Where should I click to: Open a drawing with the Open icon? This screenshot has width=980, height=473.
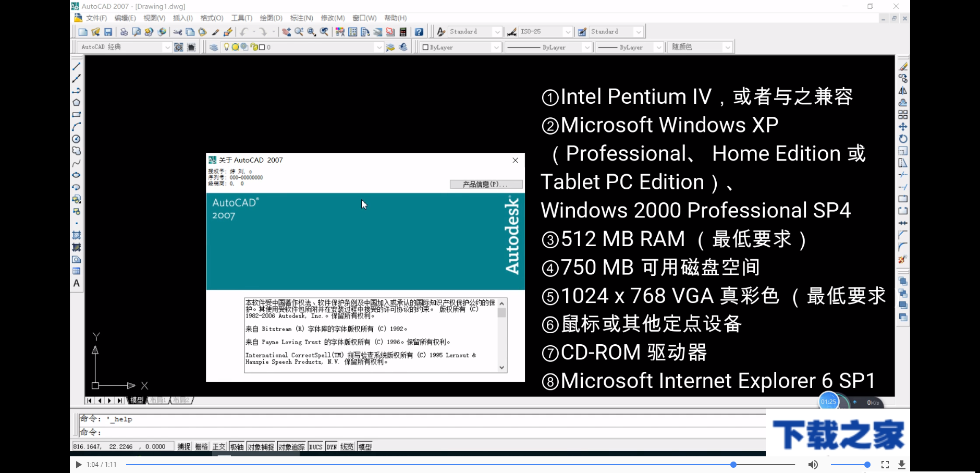[96, 31]
